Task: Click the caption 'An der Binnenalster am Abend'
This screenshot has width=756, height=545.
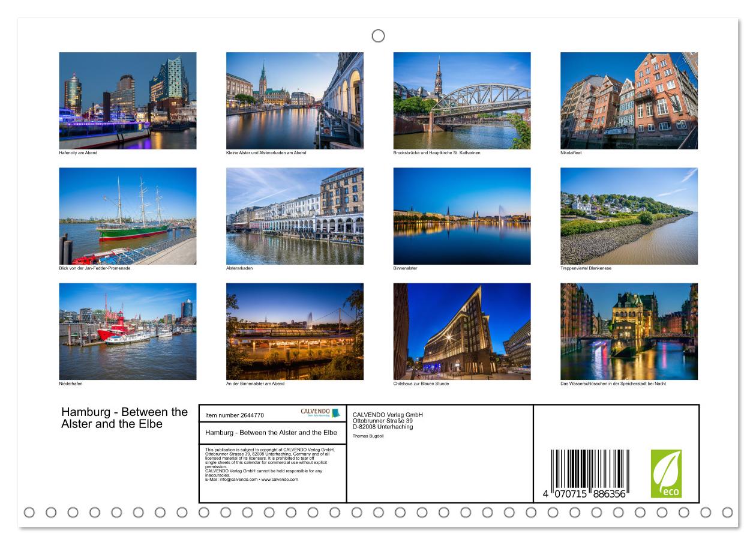Action: click(255, 384)
